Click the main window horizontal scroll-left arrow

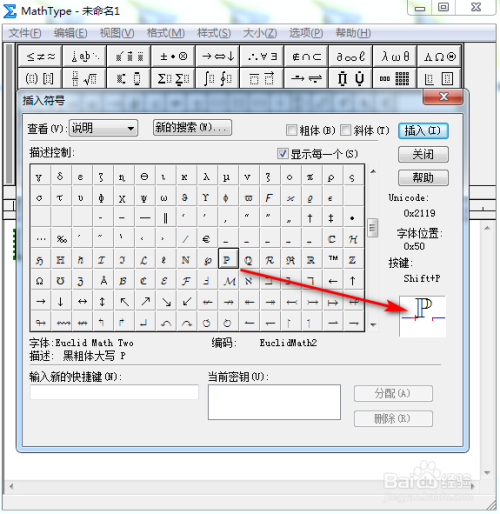pyautogui.click(x=11, y=486)
